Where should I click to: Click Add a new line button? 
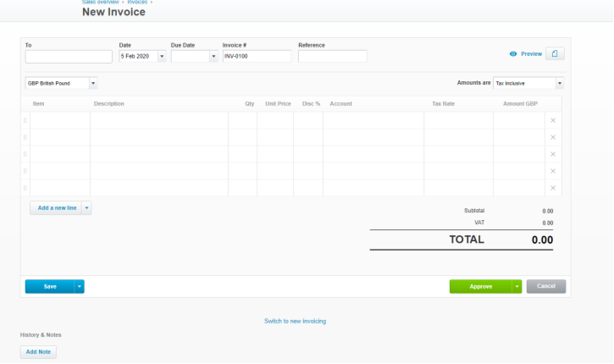coord(57,208)
